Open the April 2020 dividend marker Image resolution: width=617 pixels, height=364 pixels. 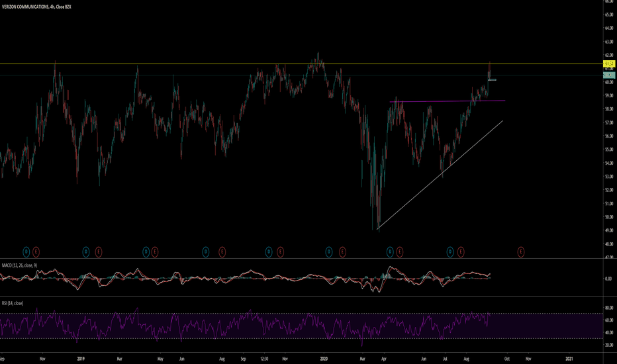click(x=390, y=252)
